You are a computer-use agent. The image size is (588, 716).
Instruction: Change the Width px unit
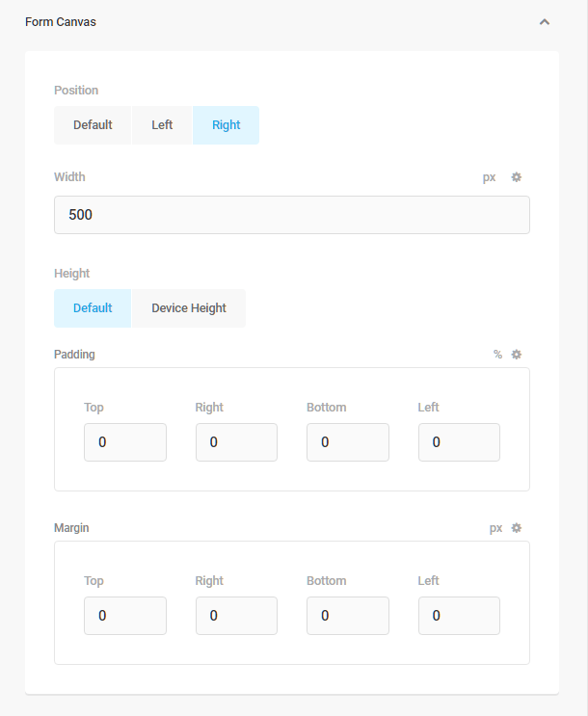[490, 177]
